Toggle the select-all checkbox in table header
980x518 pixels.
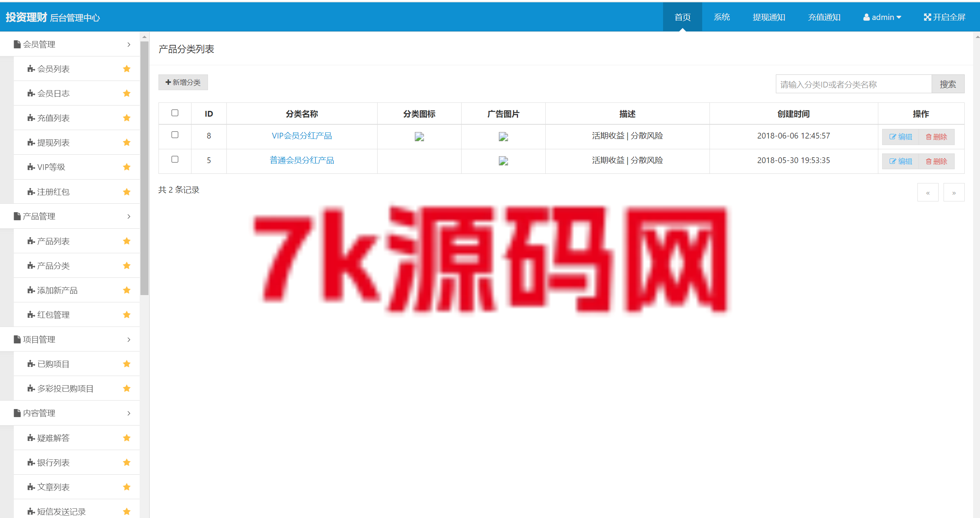(x=175, y=113)
